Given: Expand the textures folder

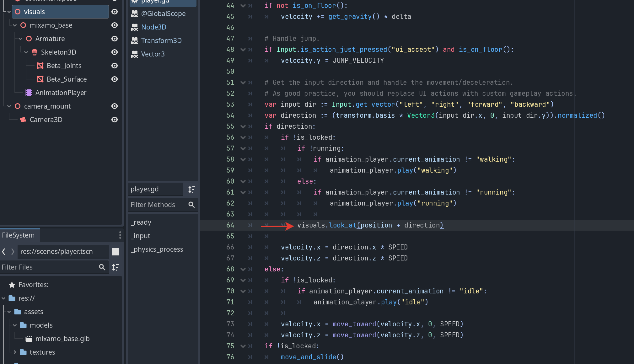Looking at the screenshot, I should pos(15,352).
